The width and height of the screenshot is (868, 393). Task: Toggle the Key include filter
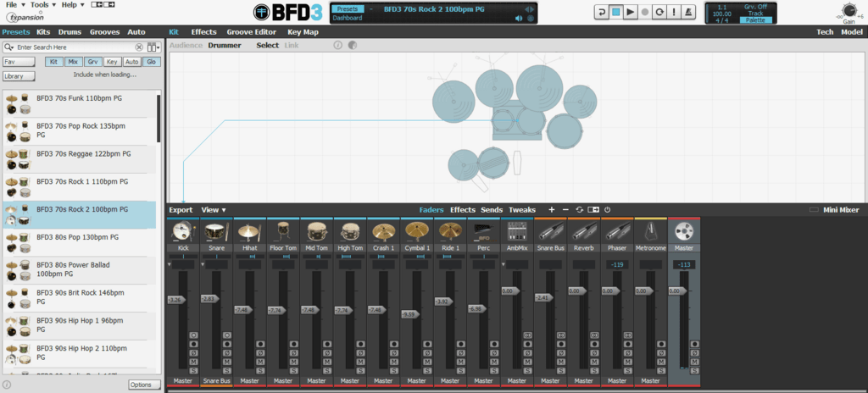point(112,62)
